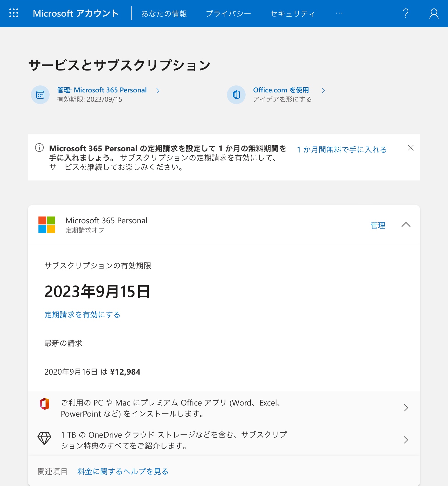Click 1 か月間無料で手に入れる link
Viewport: 448px width, 486px height.
342,150
